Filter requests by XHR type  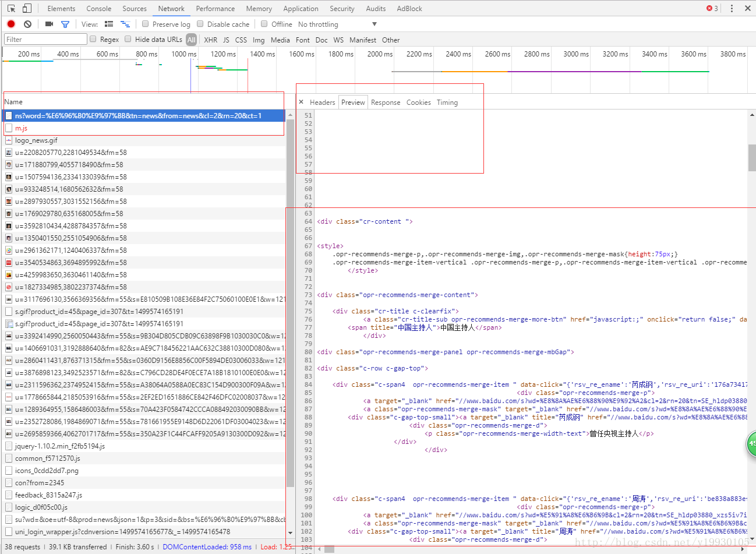[211, 40]
